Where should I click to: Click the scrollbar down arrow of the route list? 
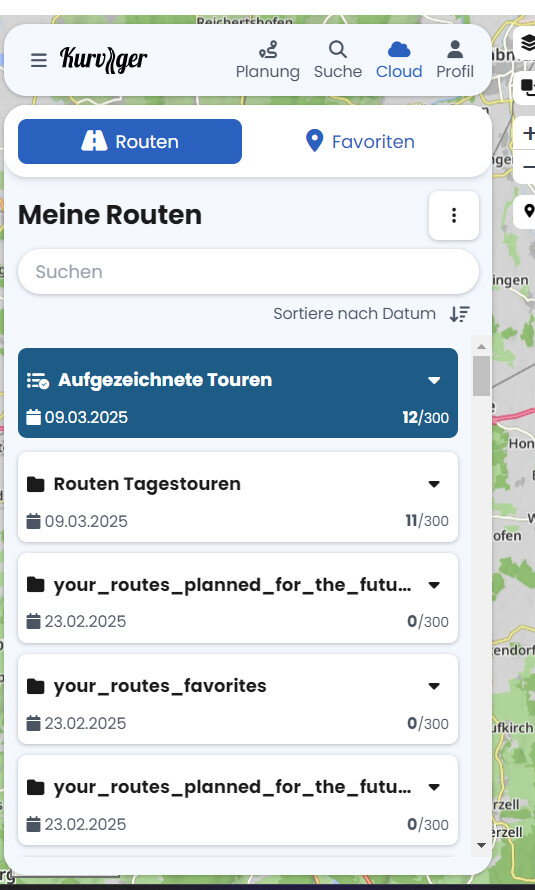pos(482,845)
